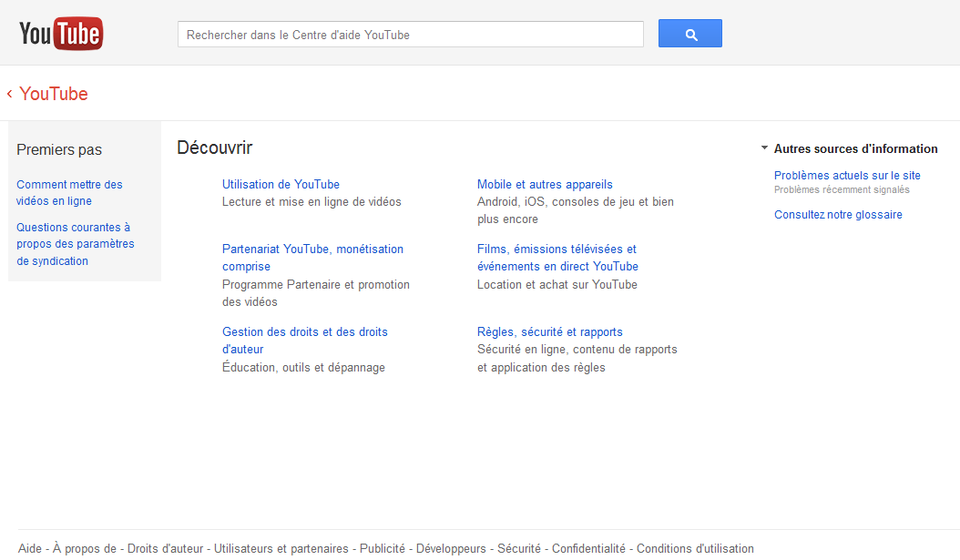
Task: Click the Premiers pas sidebar heading
Action: (x=59, y=150)
